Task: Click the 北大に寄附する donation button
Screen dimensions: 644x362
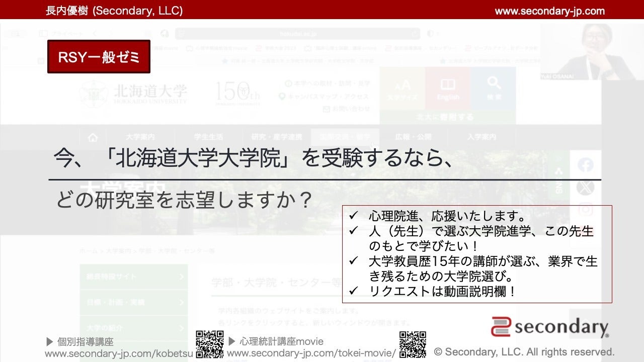Action: point(448,117)
